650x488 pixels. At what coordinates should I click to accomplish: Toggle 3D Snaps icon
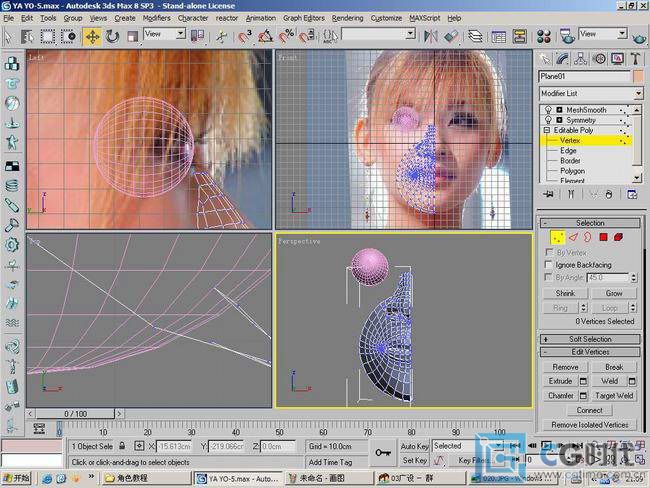coord(245,36)
